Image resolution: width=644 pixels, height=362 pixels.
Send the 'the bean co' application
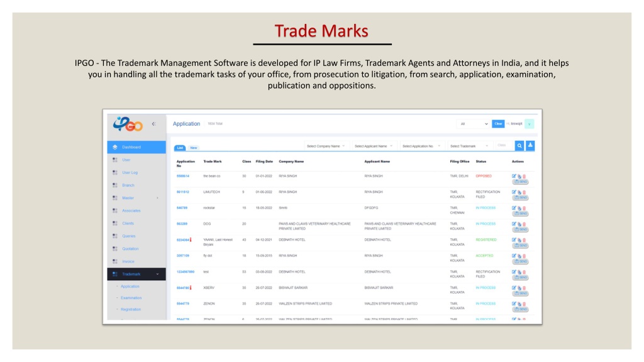click(x=520, y=182)
